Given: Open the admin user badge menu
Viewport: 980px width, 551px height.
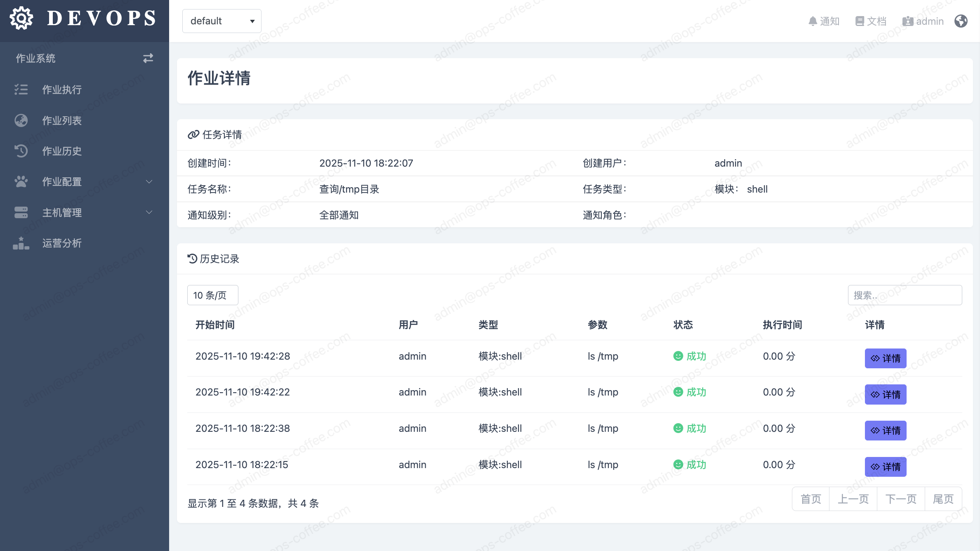Looking at the screenshot, I should [923, 21].
